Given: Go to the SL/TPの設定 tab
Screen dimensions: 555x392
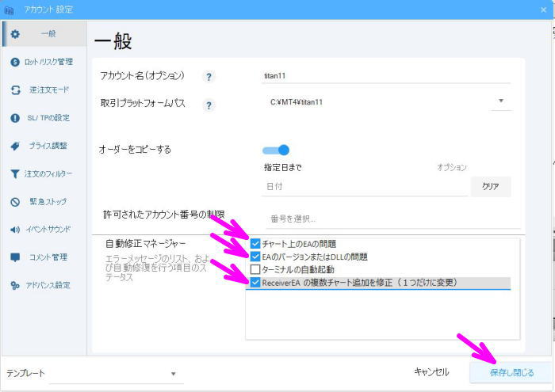Looking at the screenshot, I should tap(44, 118).
